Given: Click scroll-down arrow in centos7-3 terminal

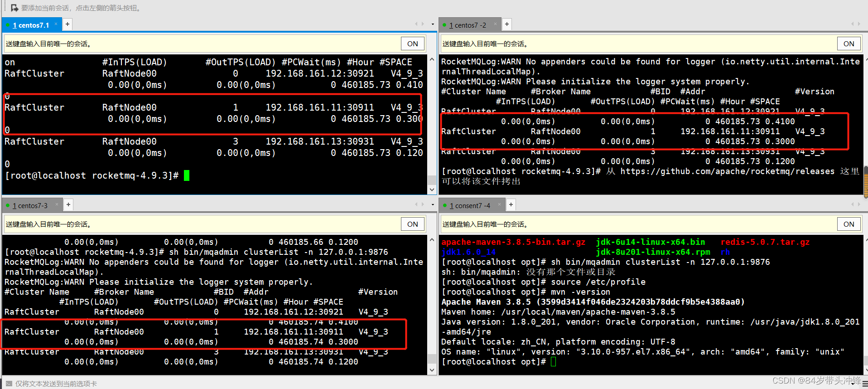Looking at the screenshot, I should 432,370.
